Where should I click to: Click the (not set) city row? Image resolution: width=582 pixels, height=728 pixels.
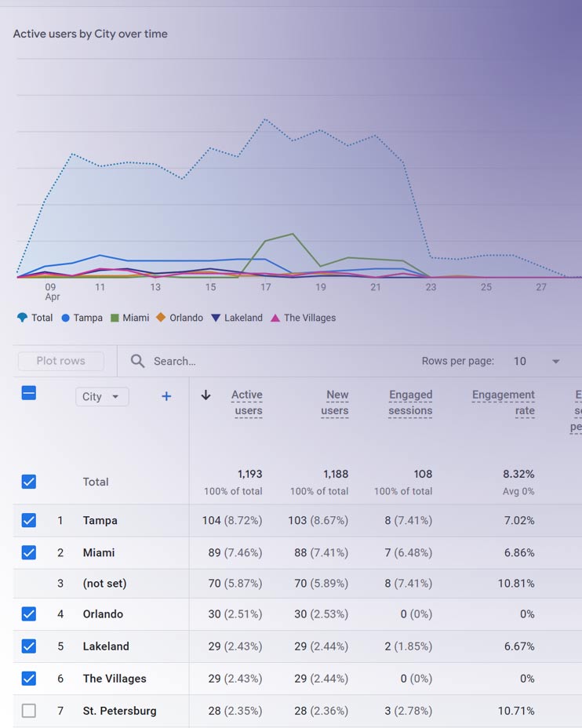(104, 583)
